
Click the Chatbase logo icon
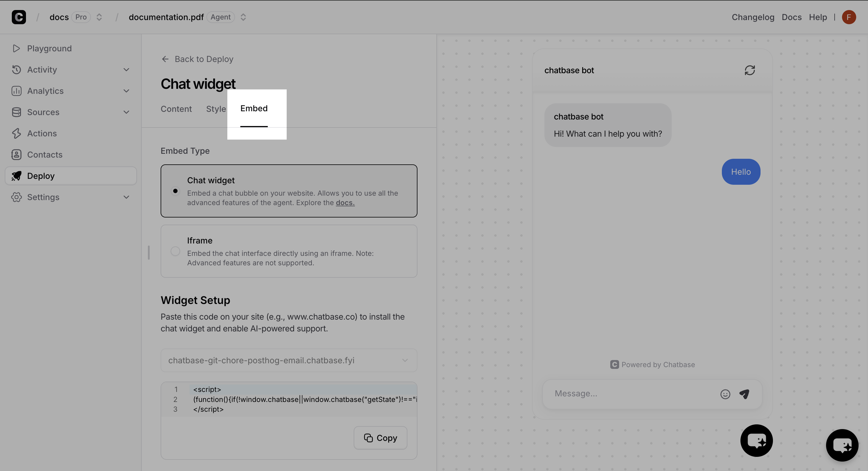point(19,17)
